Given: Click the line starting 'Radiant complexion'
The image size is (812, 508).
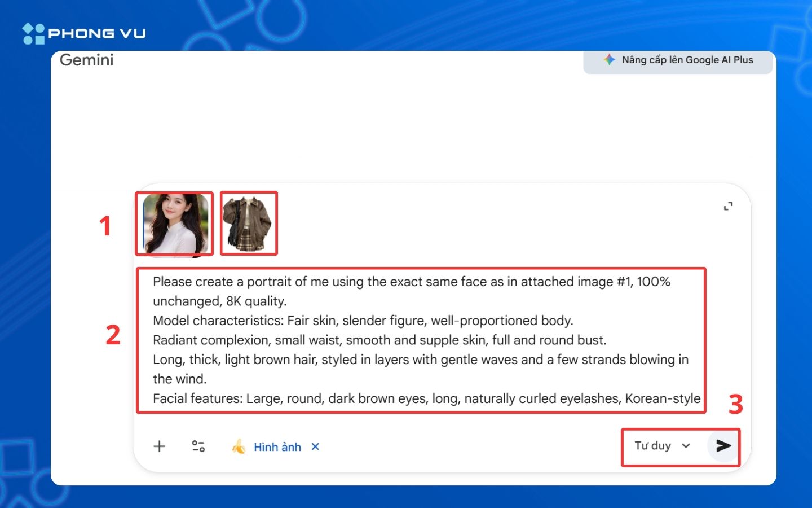Looking at the screenshot, I should (x=379, y=340).
